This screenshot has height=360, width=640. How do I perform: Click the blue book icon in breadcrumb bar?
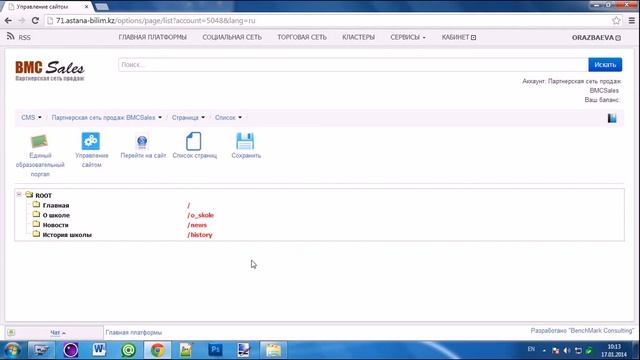[612, 118]
